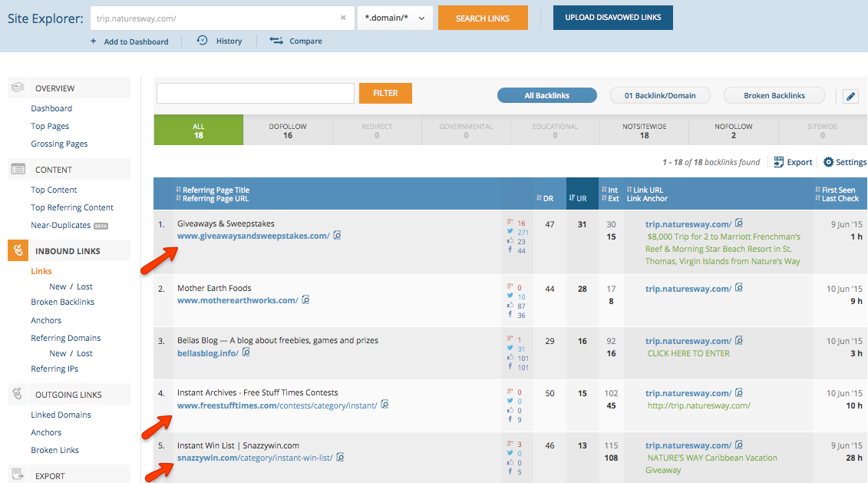Viewport: 868px width, 483px height.
Task: Click the Inbound Links section icon
Action: click(18, 251)
